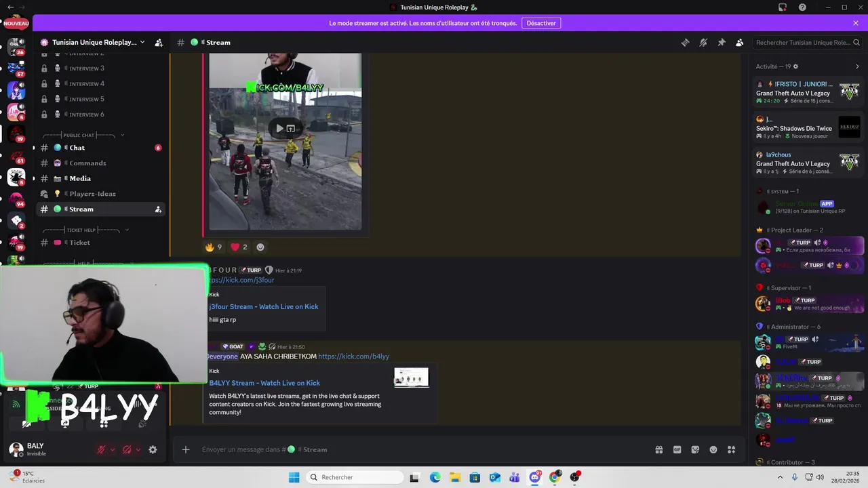Click invite icon on Stream channel row
This screenshot has width=868, height=488.
coord(158,209)
